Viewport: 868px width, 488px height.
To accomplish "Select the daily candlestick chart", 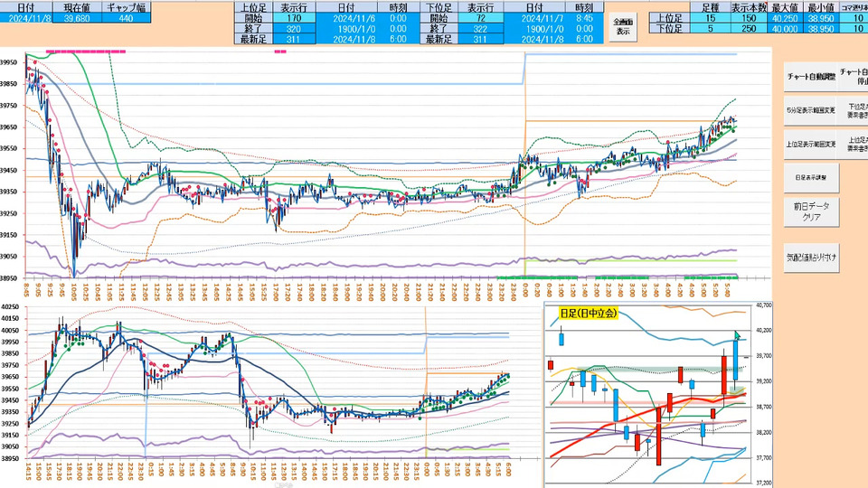I will 658,395.
